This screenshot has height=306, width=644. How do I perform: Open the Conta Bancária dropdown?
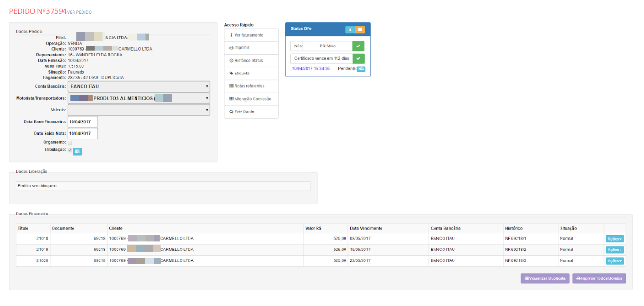pos(139,86)
